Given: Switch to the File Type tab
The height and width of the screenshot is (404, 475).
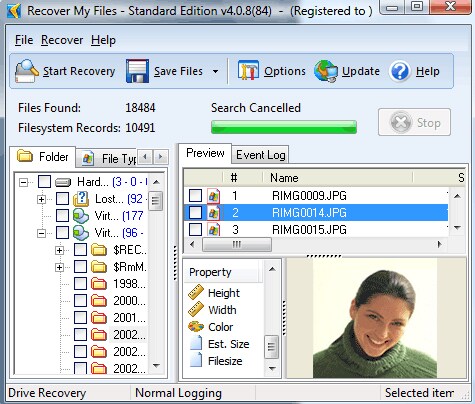Looking at the screenshot, I should 107,158.
